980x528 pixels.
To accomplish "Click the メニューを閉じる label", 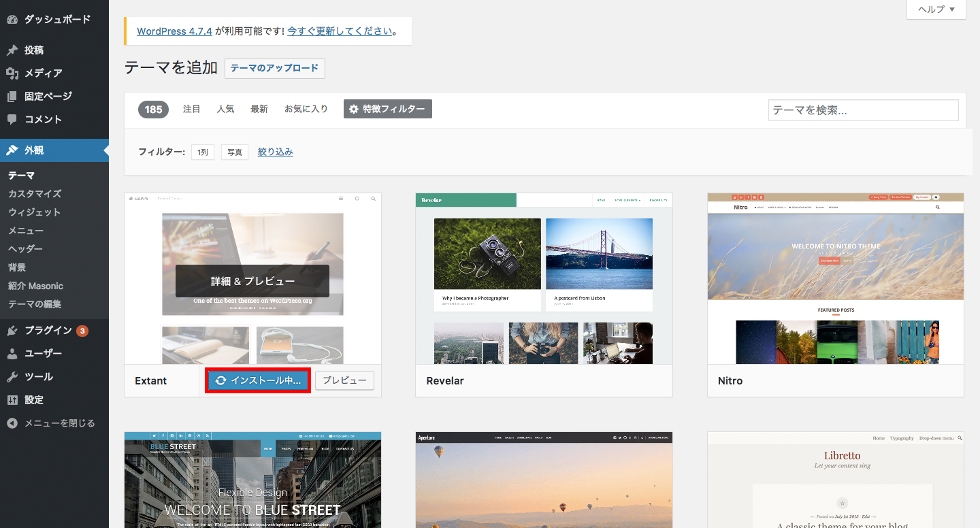I will coord(60,423).
